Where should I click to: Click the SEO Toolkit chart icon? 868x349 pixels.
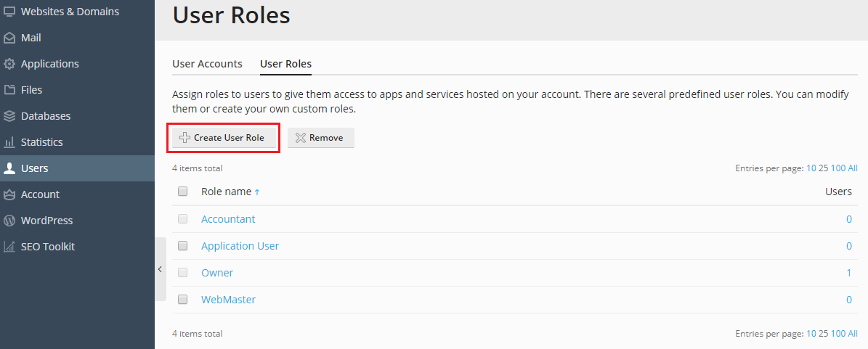(9, 247)
